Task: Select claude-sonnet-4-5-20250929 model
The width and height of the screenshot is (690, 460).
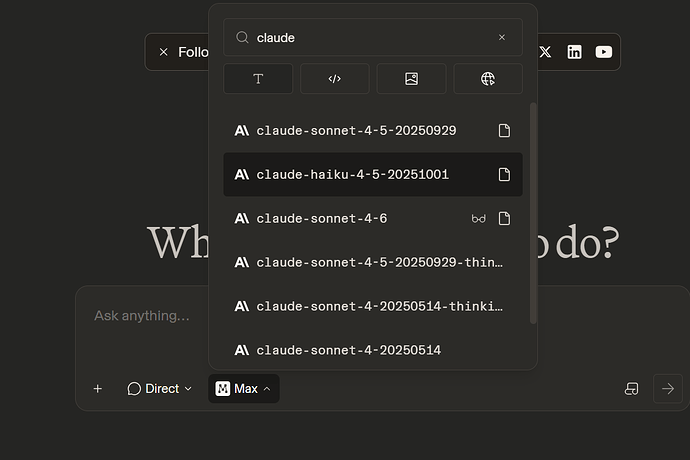Action: (x=373, y=131)
